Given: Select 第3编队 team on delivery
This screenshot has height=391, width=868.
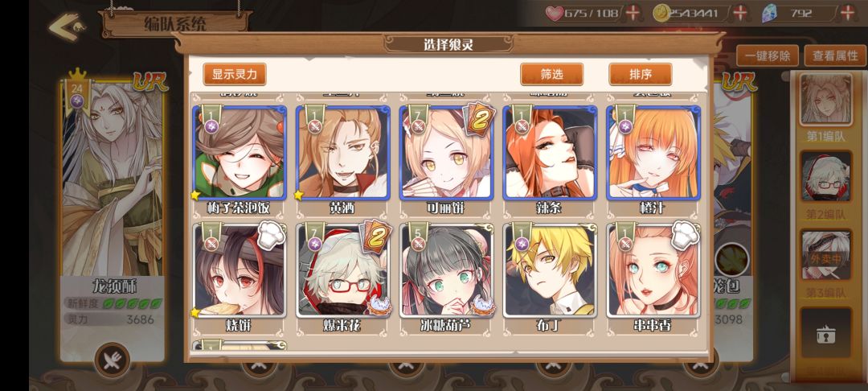Looking at the screenshot, I should (x=826, y=255).
